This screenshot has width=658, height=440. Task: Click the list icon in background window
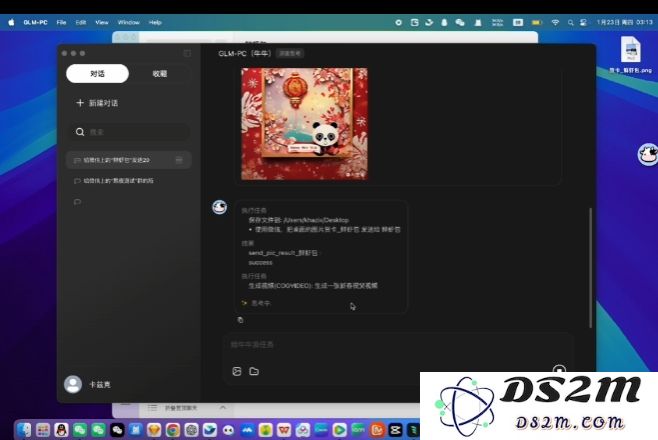152,407
